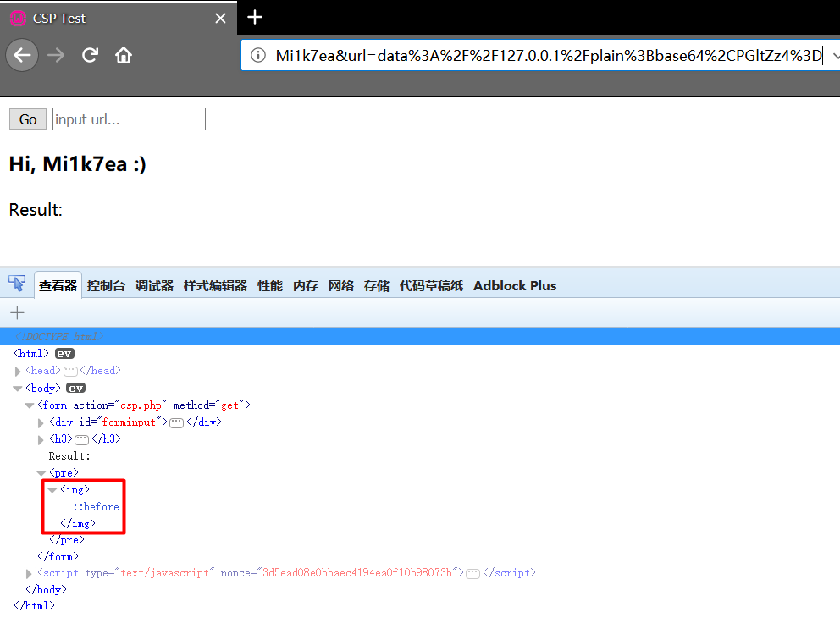Open the 性能 performance tab
The height and width of the screenshot is (634, 840).
(x=270, y=286)
